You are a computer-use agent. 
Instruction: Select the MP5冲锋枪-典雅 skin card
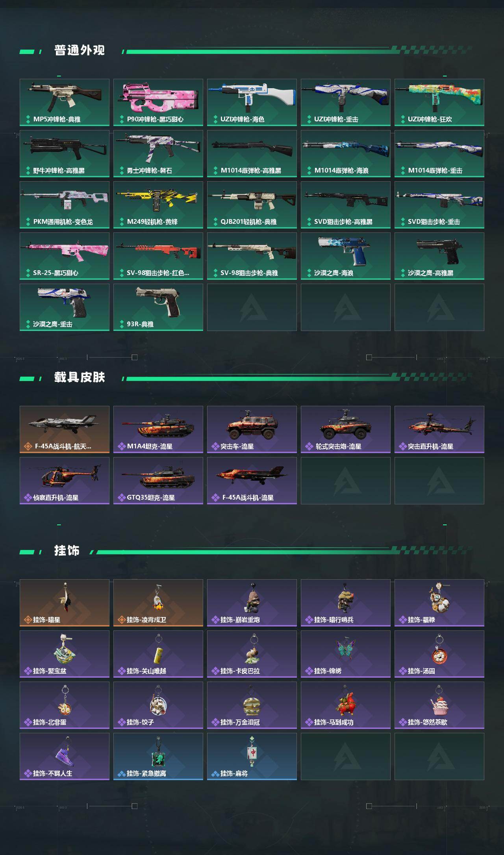click(65, 102)
